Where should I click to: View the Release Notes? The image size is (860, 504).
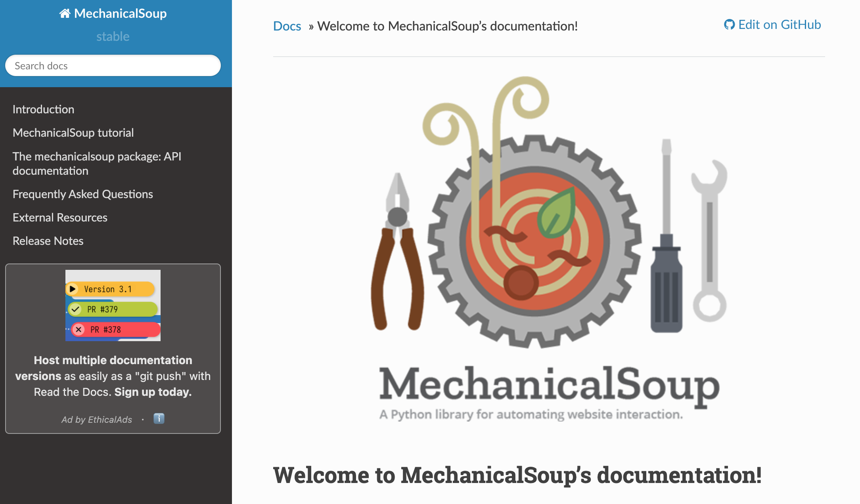point(48,241)
